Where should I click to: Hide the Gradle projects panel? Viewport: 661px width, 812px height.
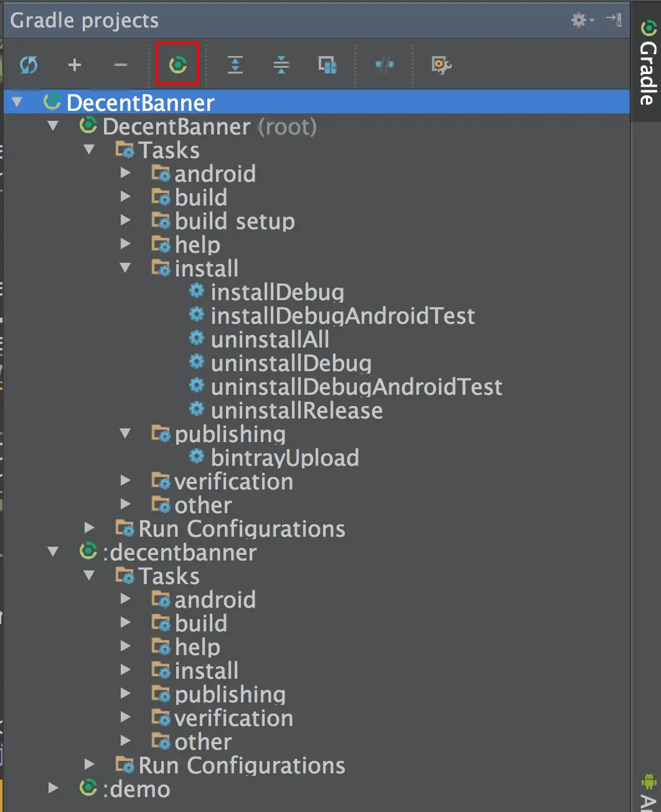click(x=614, y=19)
